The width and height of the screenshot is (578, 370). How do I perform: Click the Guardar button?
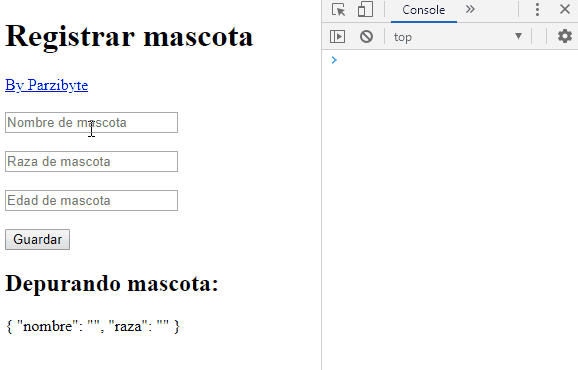37,240
